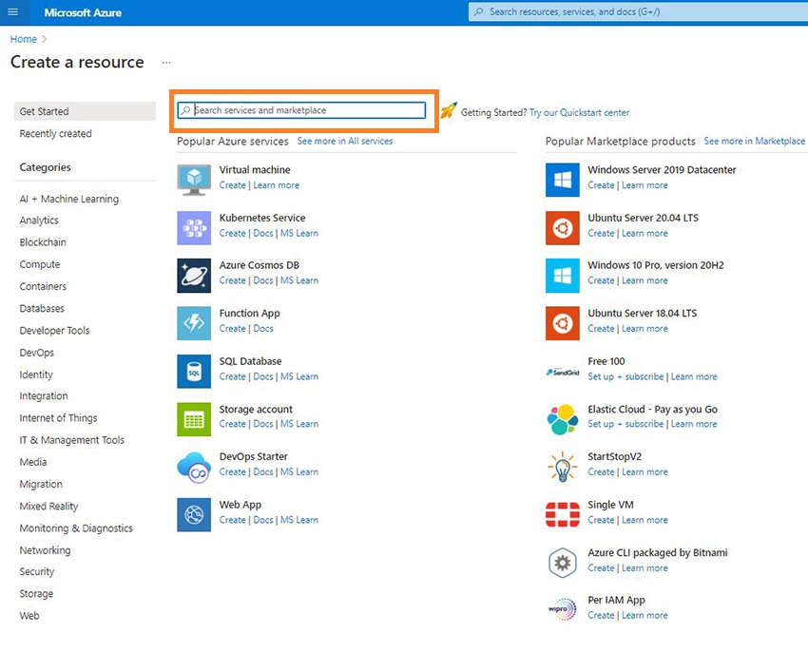The image size is (808, 672).
Task: Open See more in All services link
Action: pos(344,141)
